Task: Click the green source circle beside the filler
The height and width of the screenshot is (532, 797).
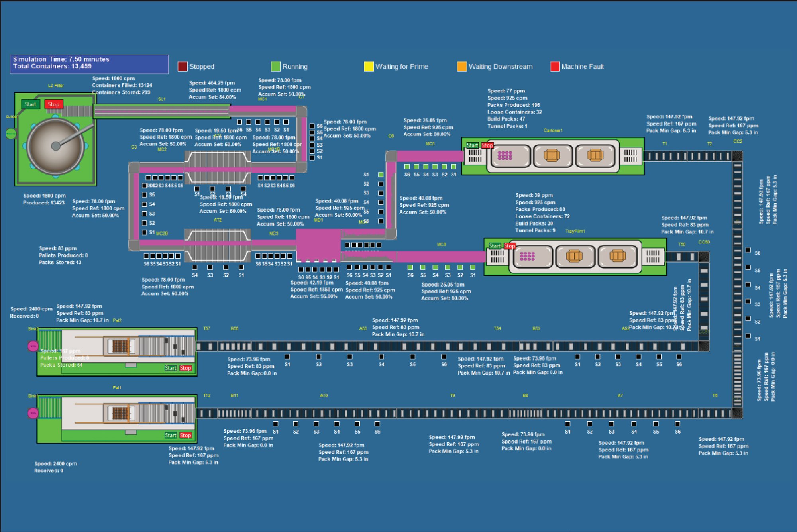Action: (x=11, y=134)
